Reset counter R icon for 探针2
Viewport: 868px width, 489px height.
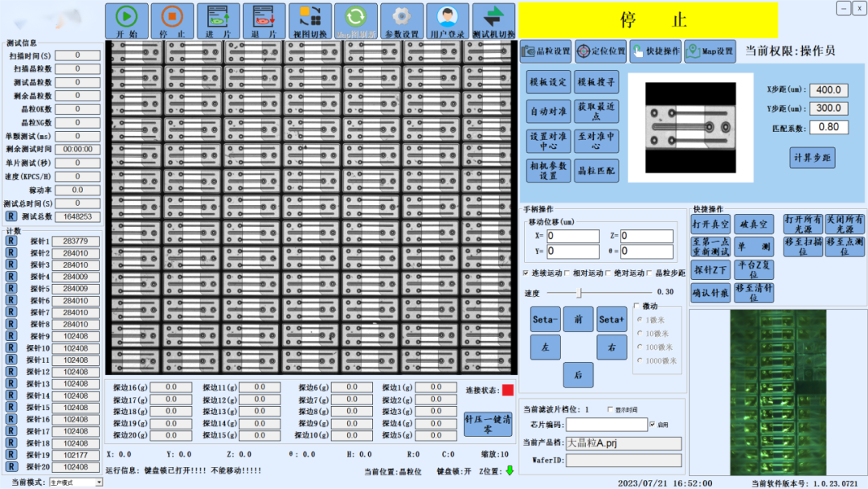point(11,253)
